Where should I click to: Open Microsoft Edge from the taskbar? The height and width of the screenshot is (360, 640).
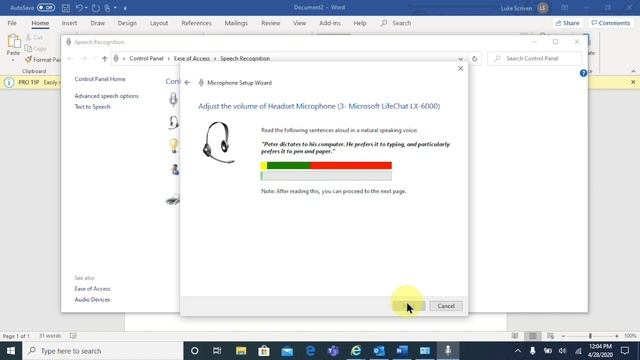tap(310, 351)
